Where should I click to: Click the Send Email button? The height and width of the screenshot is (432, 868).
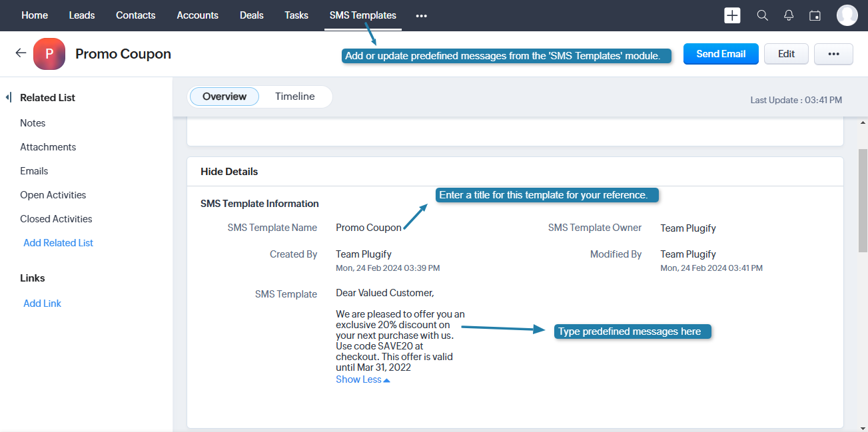point(720,54)
